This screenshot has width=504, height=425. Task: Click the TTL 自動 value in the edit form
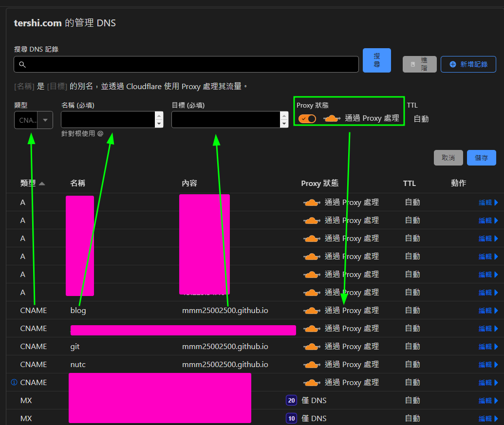(421, 119)
